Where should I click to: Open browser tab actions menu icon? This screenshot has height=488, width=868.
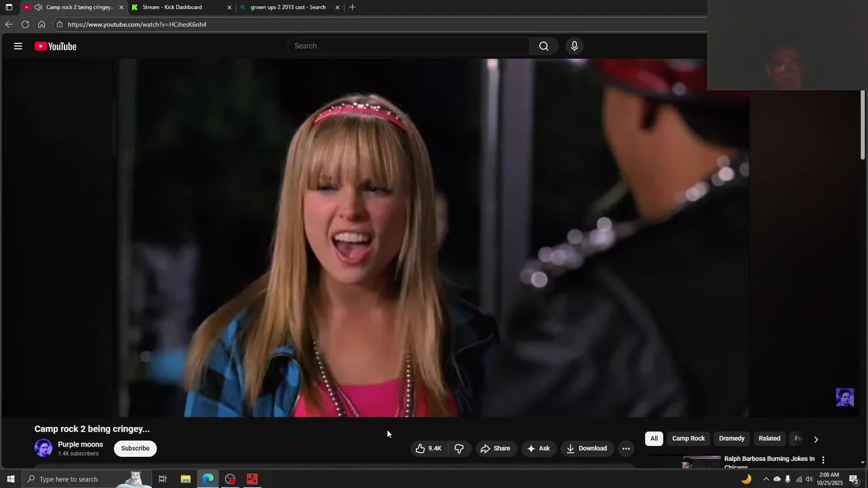click(9, 7)
